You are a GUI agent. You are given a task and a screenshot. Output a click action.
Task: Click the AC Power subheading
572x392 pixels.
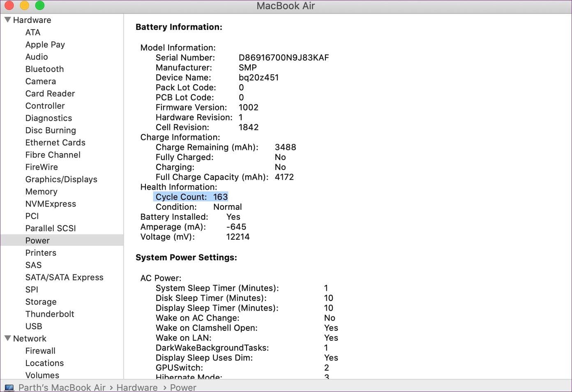pos(161,278)
